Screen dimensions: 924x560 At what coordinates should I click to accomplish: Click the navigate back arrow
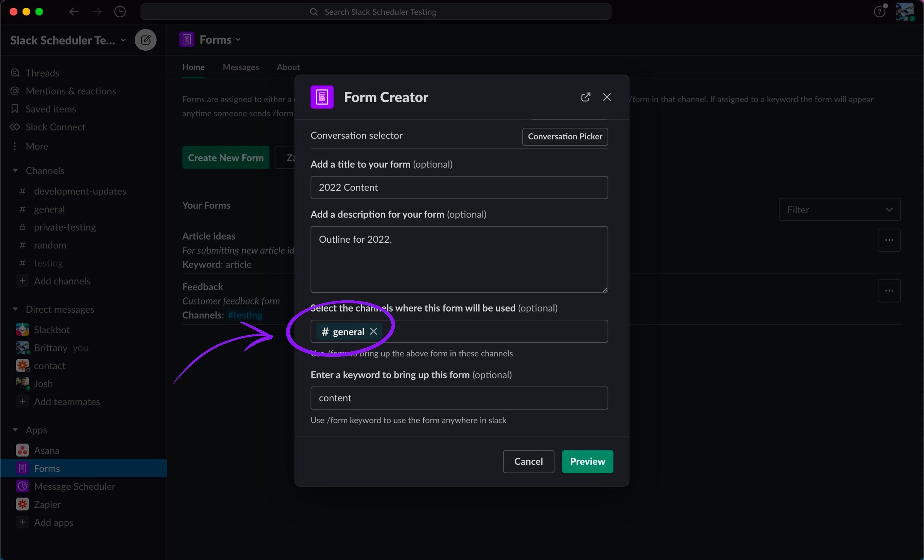[x=74, y=12]
